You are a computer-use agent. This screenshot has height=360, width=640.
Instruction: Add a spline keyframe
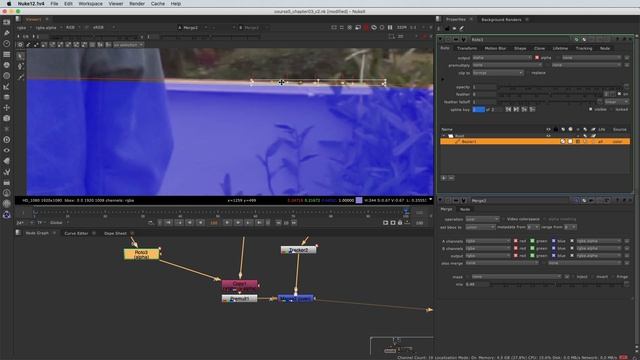[x=524, y=109]
